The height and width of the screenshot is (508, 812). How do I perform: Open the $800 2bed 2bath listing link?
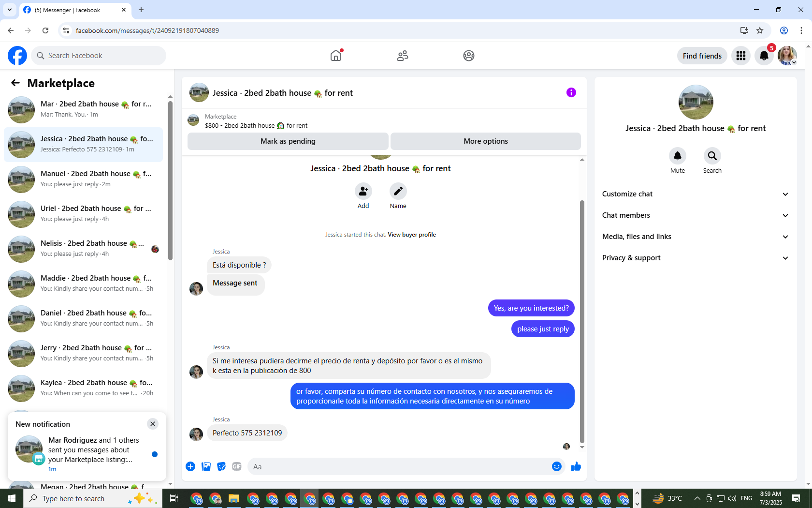[x=256, y=125]
